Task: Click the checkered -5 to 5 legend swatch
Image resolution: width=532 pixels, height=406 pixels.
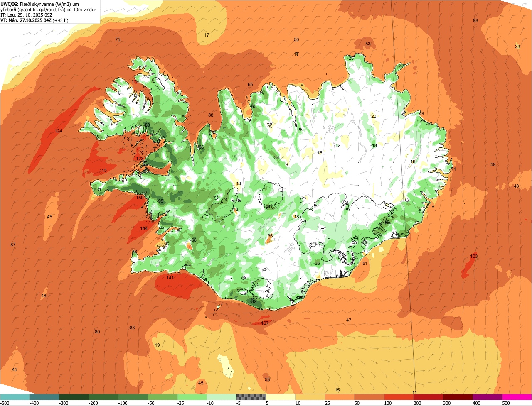Action: 251,397
